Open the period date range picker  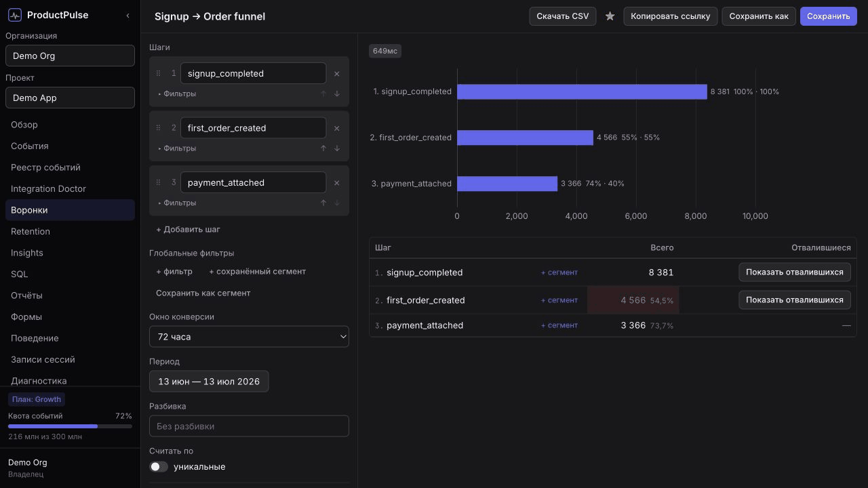click(x=209, y=382)
